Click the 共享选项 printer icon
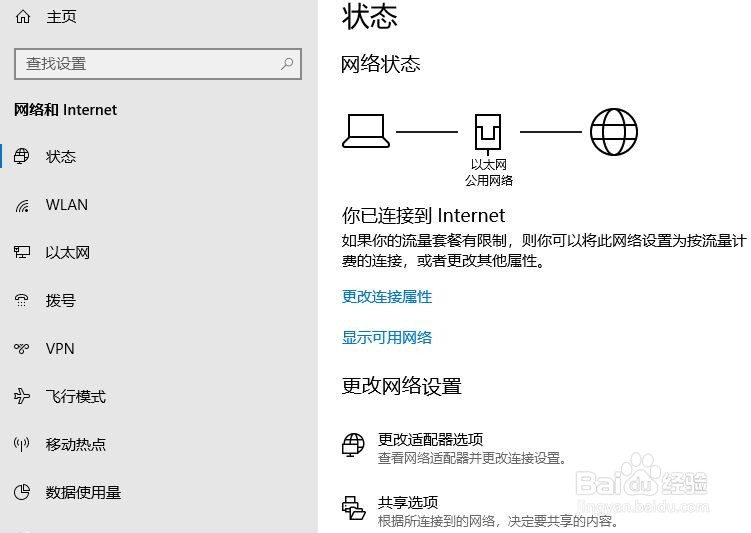This screenshot has width=751, height=533. (353, 508)
